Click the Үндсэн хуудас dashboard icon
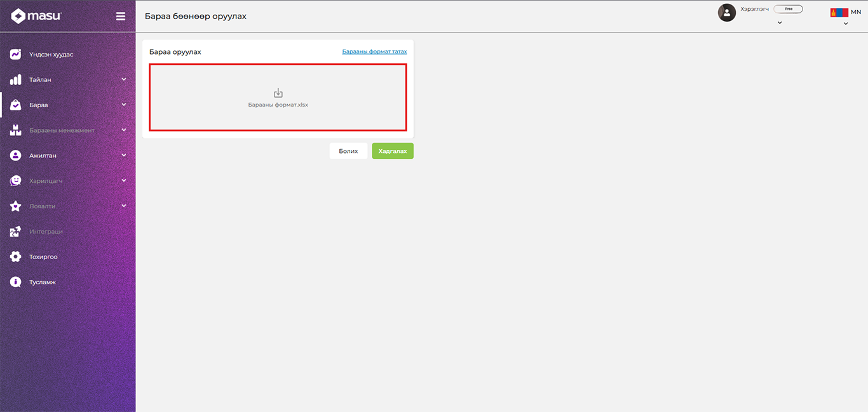This screenshot has height=412, width=868. pyautogui.click(x=16, y=55)
